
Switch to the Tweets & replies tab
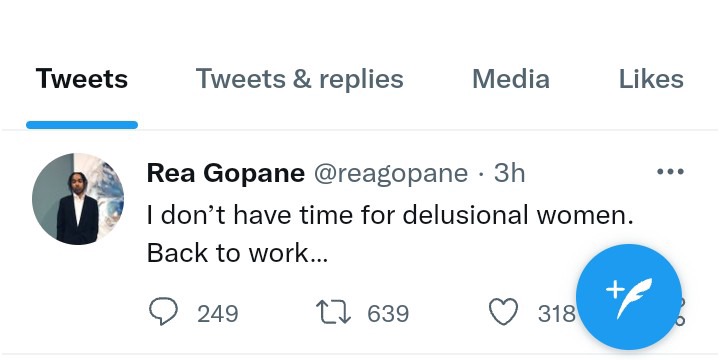[x=299, y=79]
